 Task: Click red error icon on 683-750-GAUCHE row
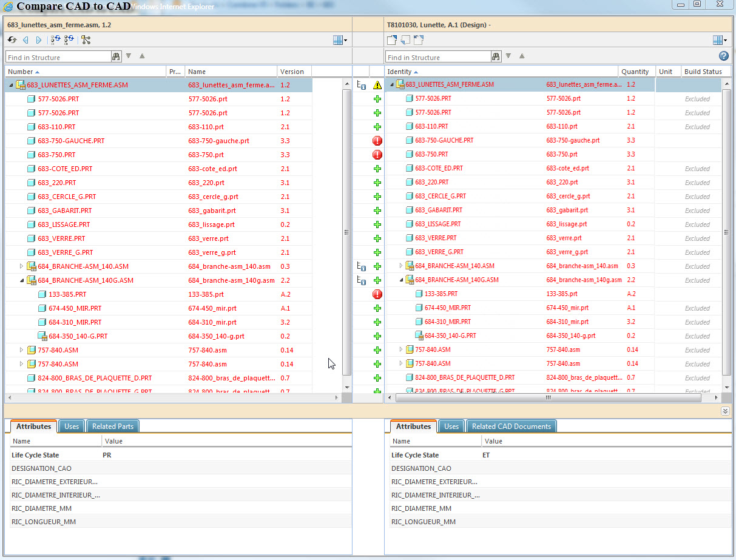click(377, 141)
